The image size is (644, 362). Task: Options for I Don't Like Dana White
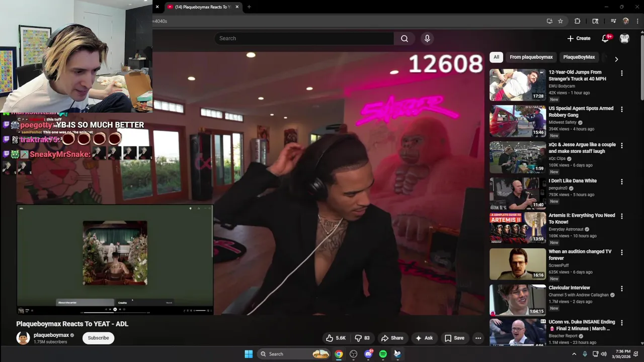pyautogui.click(x=621, y=182)
